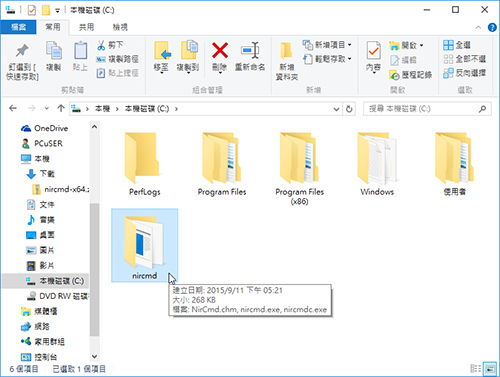Click Copy path (複製路徑)

pos(117,59)
